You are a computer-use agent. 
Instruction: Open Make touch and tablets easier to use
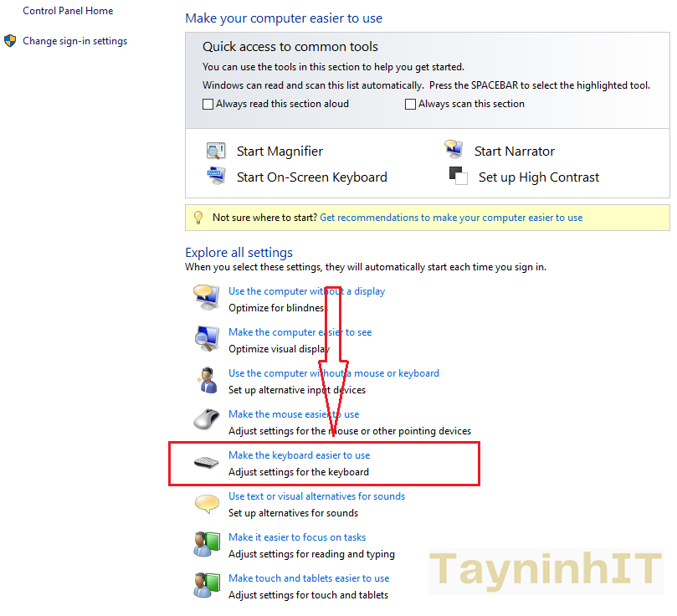click(x=309, y=578)
